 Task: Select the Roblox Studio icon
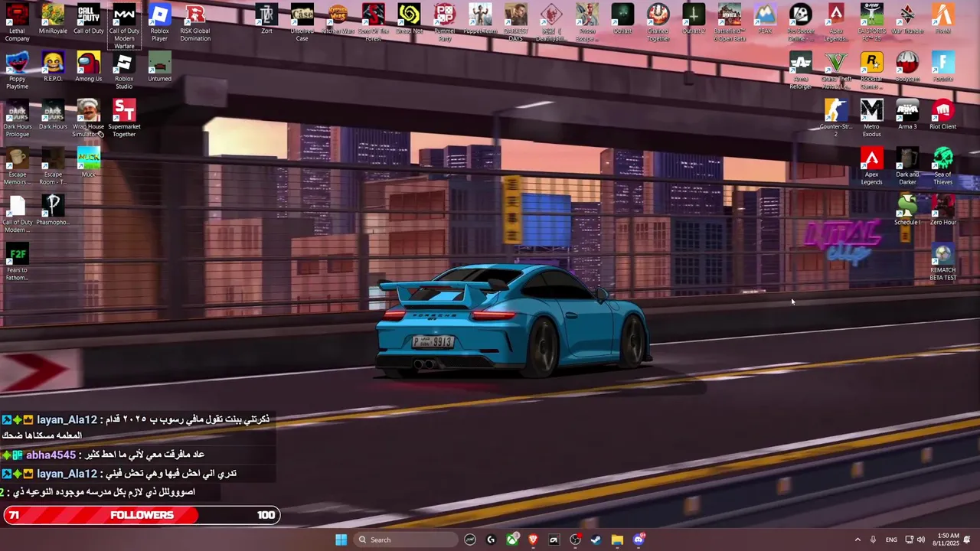pos(124,70)
